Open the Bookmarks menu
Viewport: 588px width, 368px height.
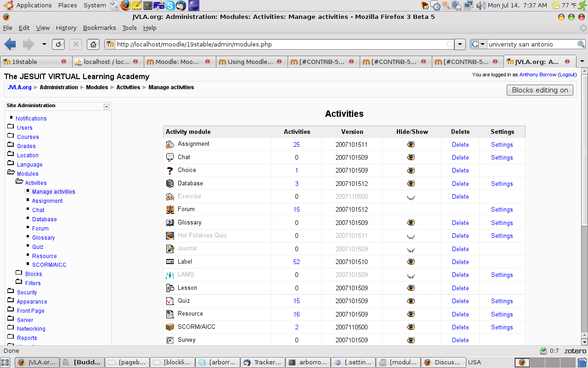tap(99, 28)
